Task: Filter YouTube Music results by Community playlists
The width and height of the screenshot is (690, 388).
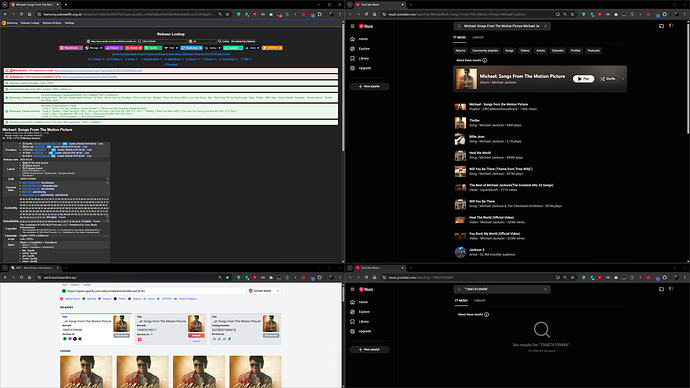Action: click(485, 51)
